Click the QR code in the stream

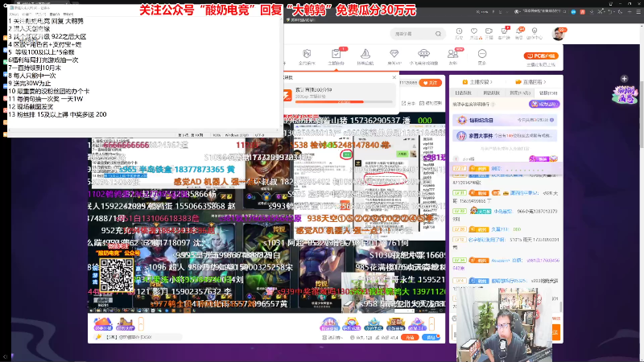coord(117,275)
